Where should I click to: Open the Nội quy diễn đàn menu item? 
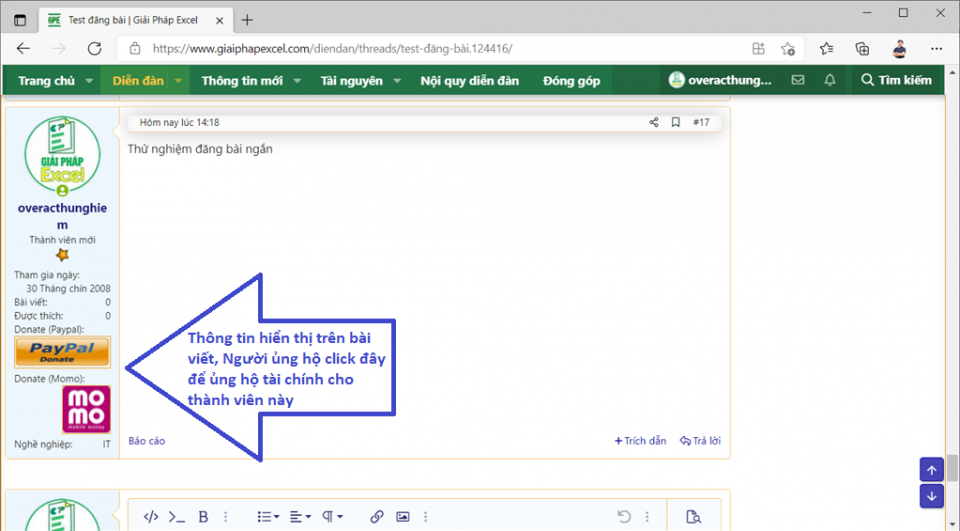[469, 81]
